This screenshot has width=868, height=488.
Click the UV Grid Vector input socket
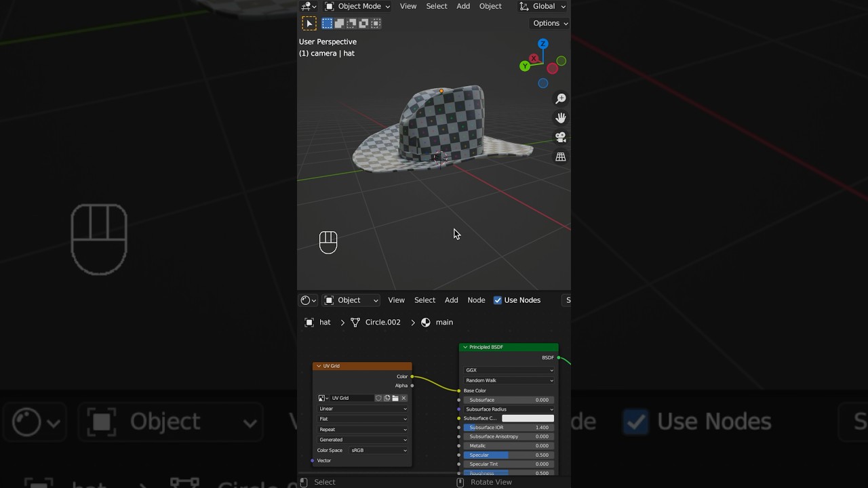click(313, 461)
